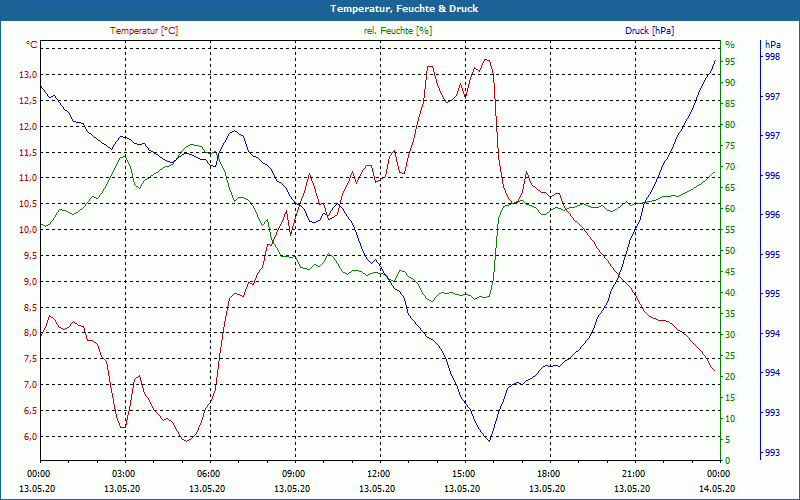800x500 pixels.
Task: Click the '7,0' temperature axis value
Action: click(x=30, y=385)
